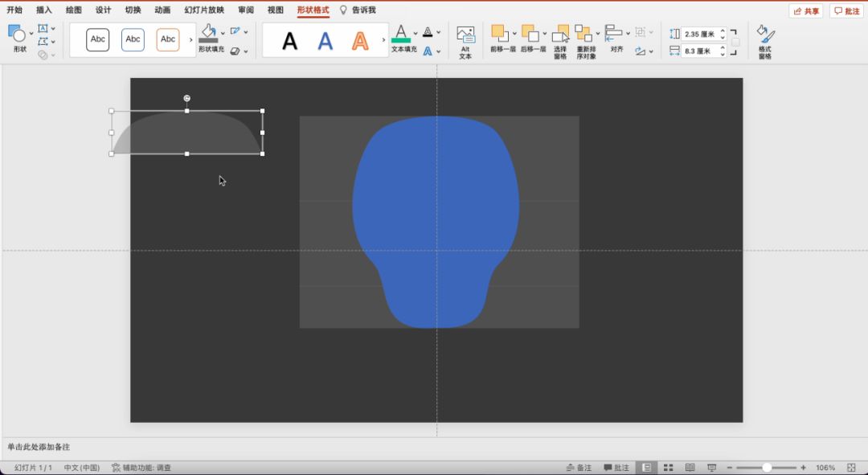Adjust the zoom slider handle
Image resolution: width=868 pixels, height=475 pixels.
click(767, 468)
